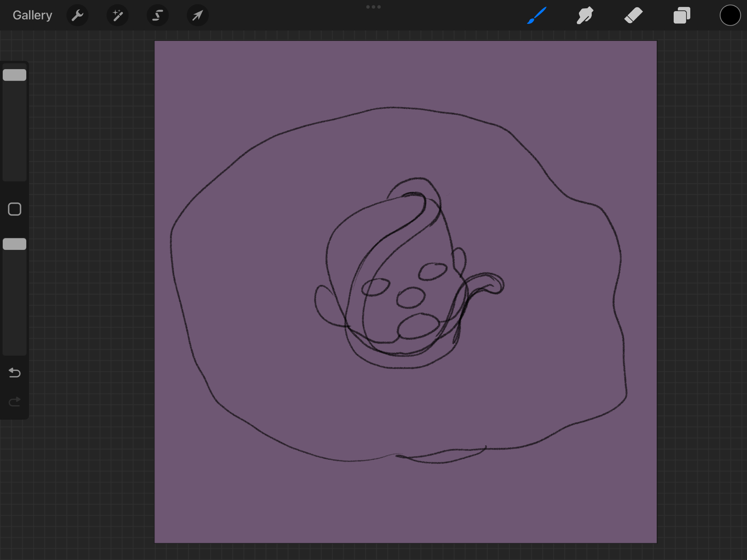Select the Brush tool
The image size is (747, 560).
click(x=537, y=15)
